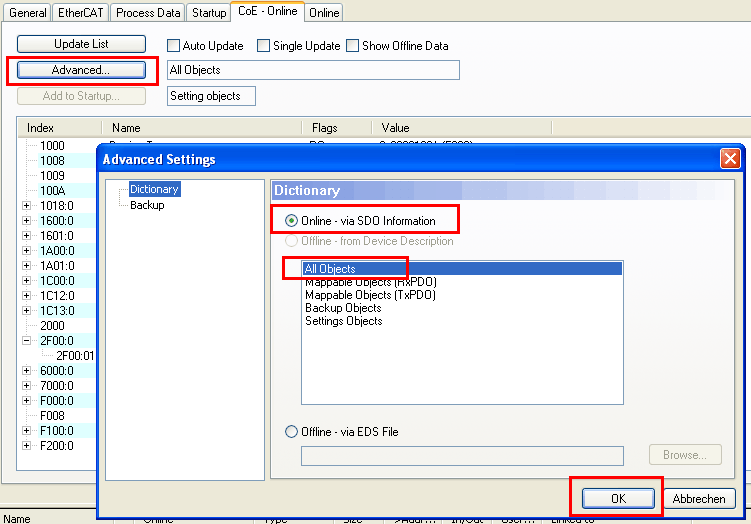Click the Value column header
Viewport: 751px width, 524px height.
point(462,128)
